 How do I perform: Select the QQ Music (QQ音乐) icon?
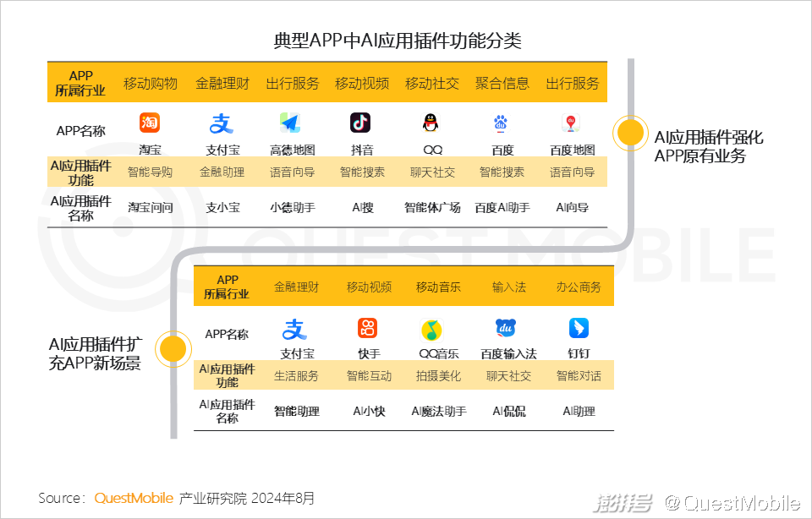pos(431,330)
